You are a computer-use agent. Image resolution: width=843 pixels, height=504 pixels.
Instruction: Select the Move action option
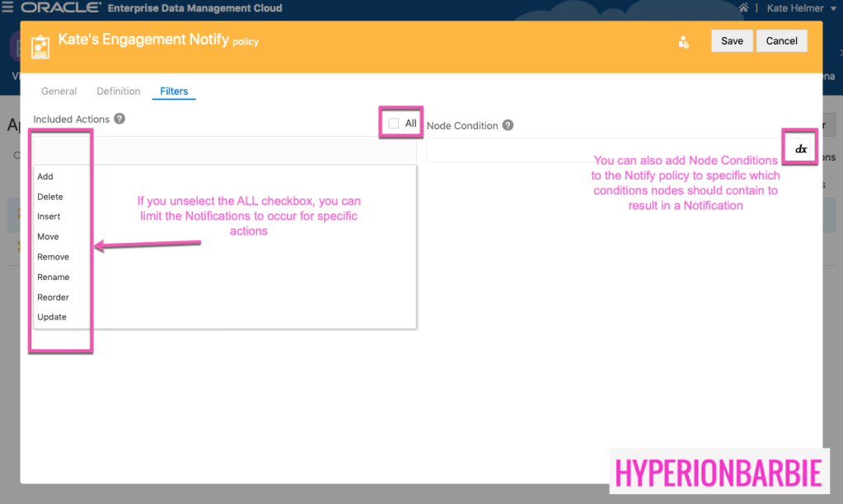click(48, 236)
